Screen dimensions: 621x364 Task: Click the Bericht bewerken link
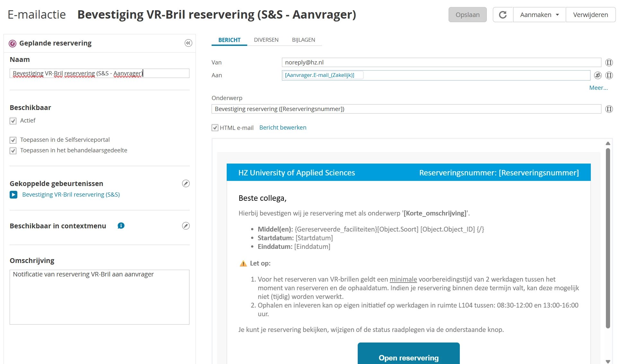(283, 128)
